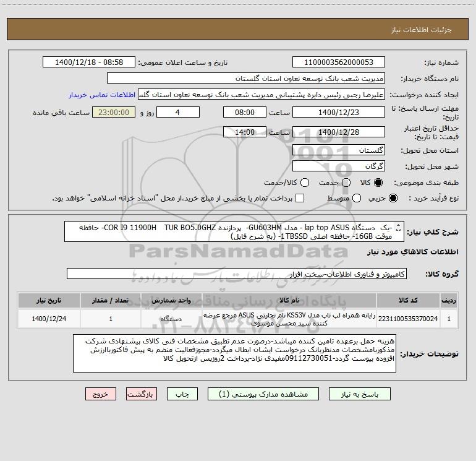The image size is (476, 461).
Task: Click the validity time field 14:00
Action: (x=245, y=132)
